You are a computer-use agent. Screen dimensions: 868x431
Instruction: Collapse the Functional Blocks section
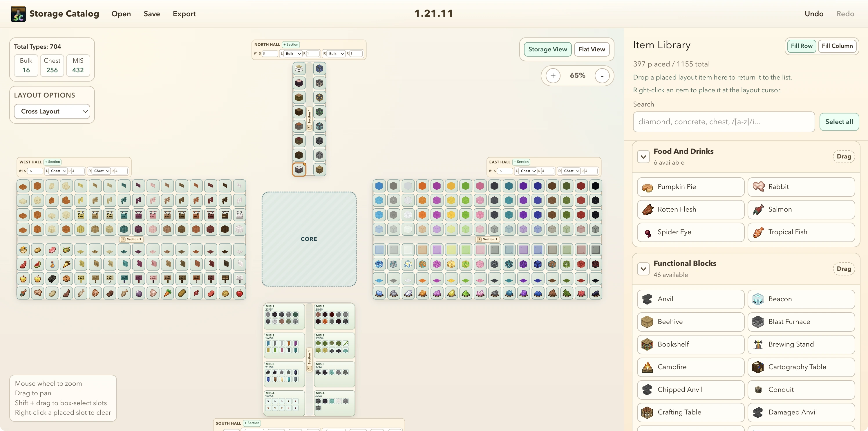[643, 269]
